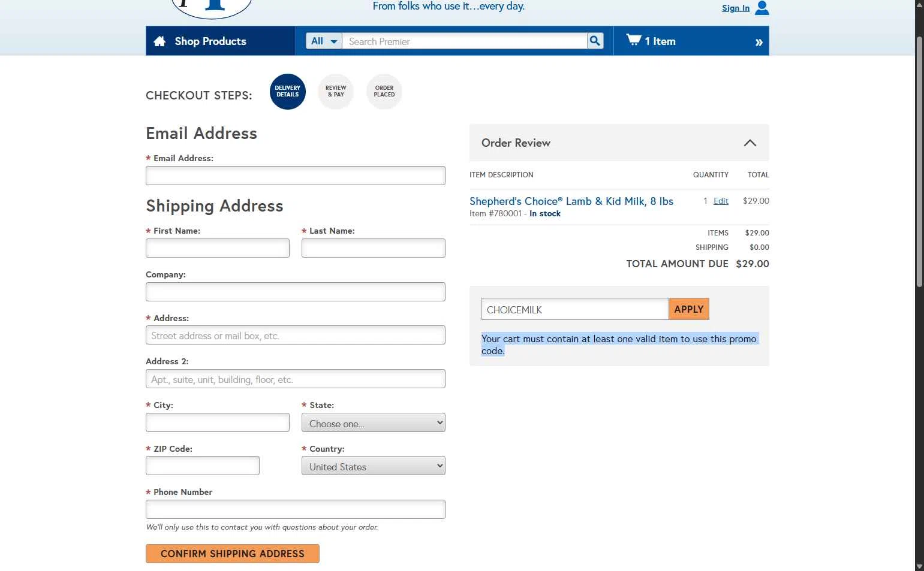Click the page vertical scrollbar thumb
This screenshot has width=924, height=571.
919,162
